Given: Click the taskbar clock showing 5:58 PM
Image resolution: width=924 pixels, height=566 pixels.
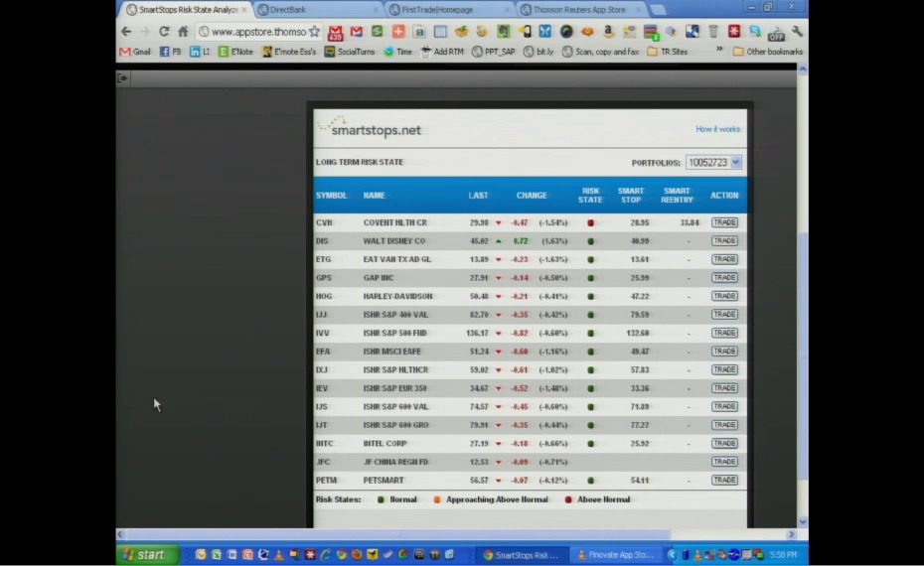Looking at the screenshot, I should coord(783,555).
